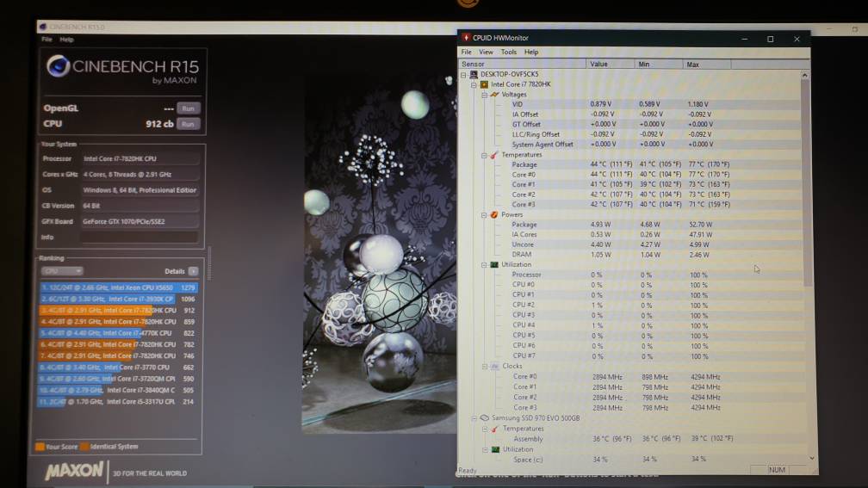Viewport: 868px width, 488px height.
Task: Select the Core #3 temperature row
Action: [629, 204]
